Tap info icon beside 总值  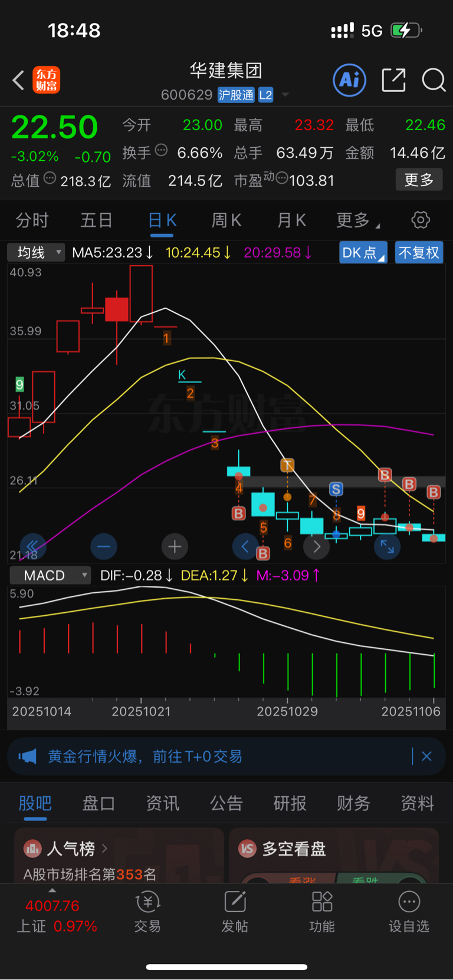coord(50,178)
